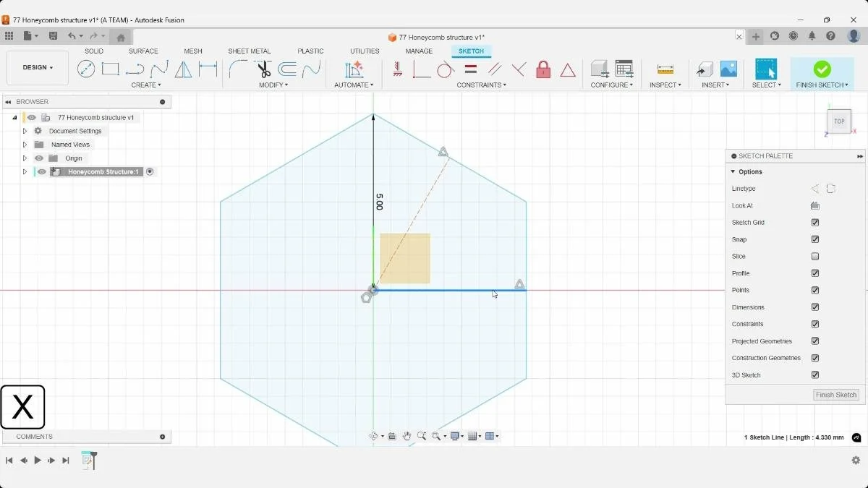The image size is (868, 488).
Task: Switch to the UTILITIES tab
Action: click(365, 51)
